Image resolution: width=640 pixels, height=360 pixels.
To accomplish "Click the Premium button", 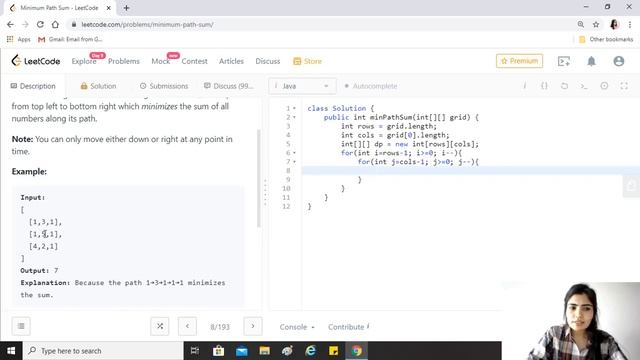I will click(519, 61).
